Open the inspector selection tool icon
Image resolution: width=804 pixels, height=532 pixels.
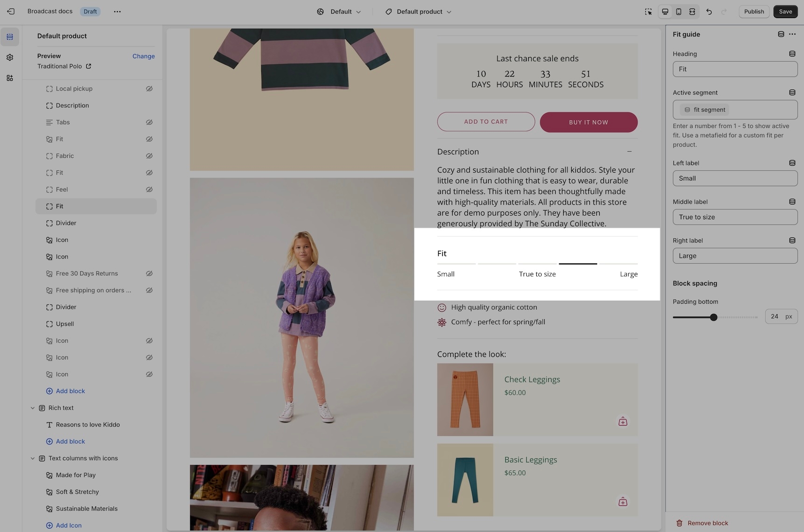click(x=648, y=12)
